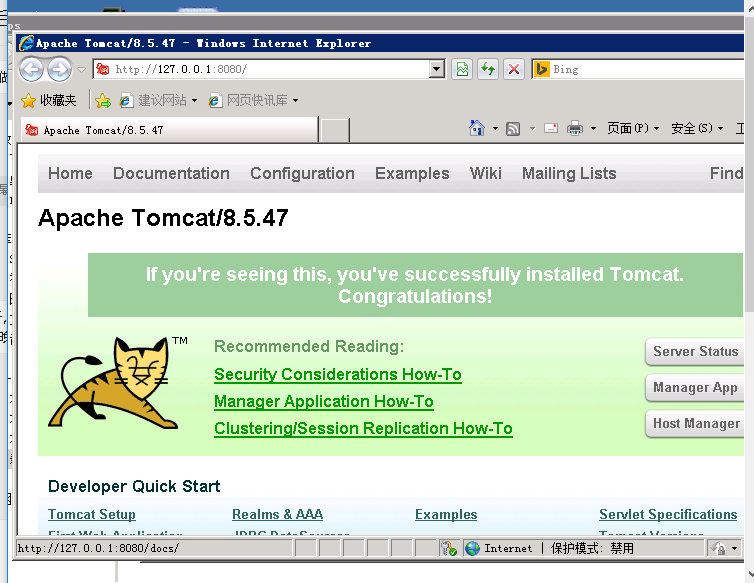Click the Tomcat favicon in the tab

[x=32, y=130]
